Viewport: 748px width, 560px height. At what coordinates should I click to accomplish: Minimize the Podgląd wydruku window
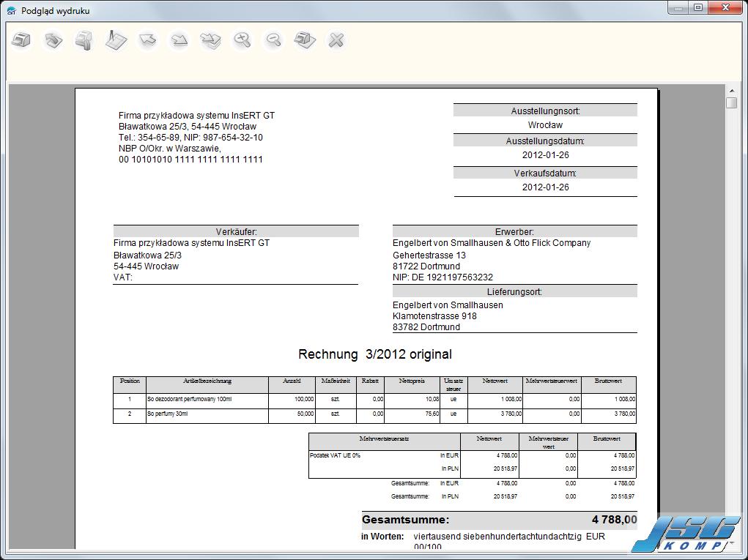678,8
